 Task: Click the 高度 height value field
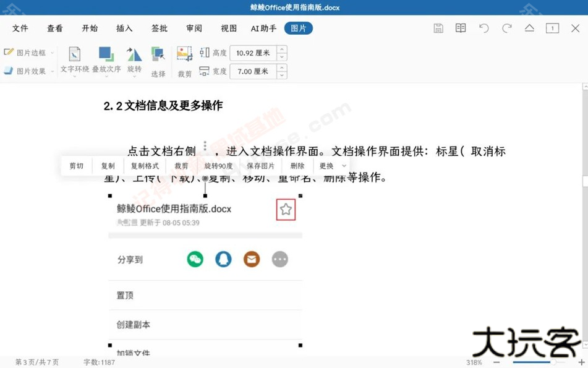point(254,54)
